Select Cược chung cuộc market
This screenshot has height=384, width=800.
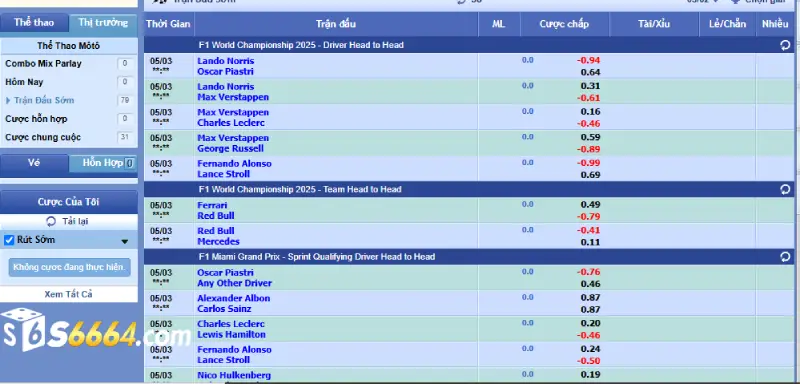(x=43, y=137)
